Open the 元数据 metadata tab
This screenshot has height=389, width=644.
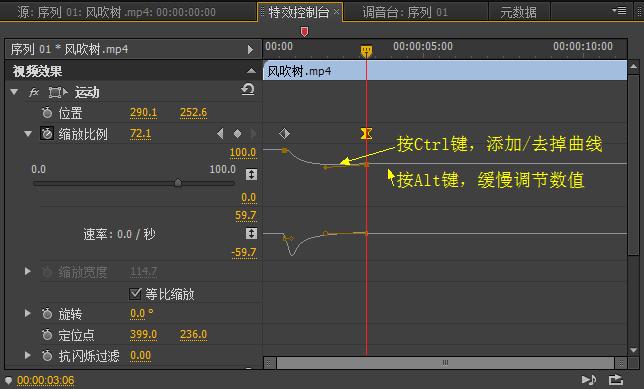tap(518, 12)
